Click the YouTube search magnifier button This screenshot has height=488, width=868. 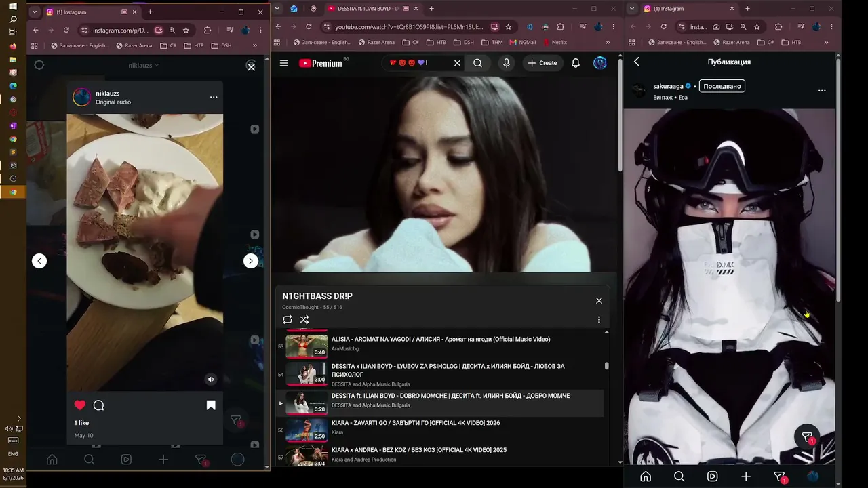[478, 63]
